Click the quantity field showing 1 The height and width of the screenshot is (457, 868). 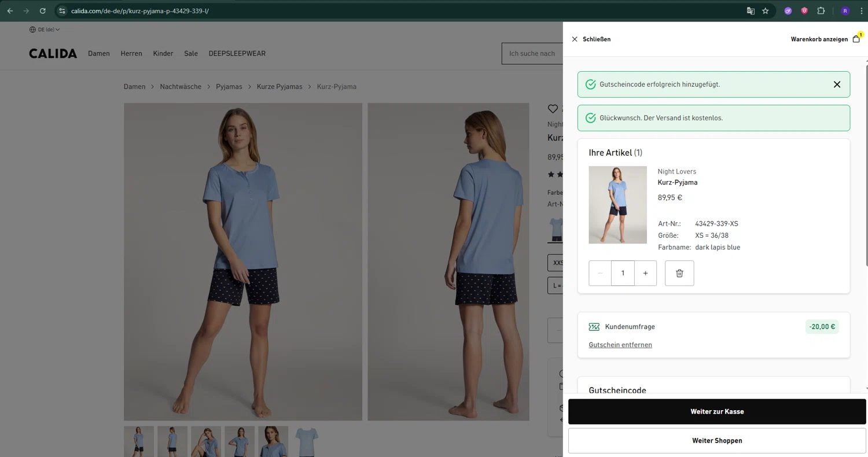point(623,273)
